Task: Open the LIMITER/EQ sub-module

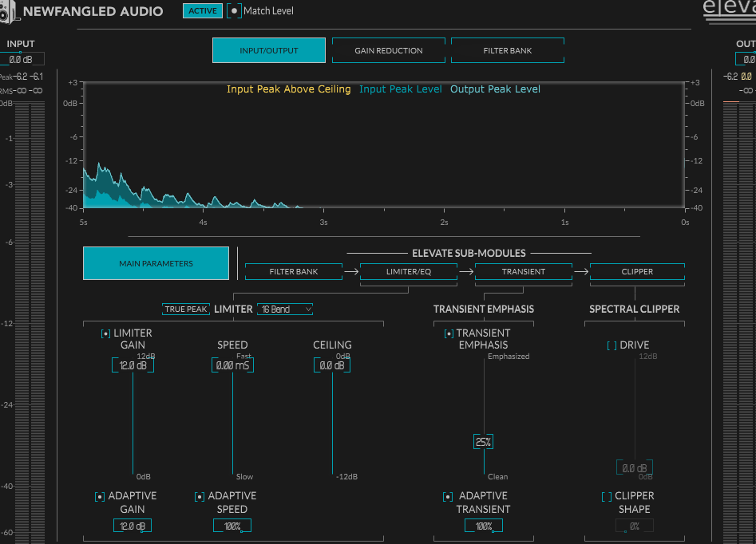Action: pos(409,271)
